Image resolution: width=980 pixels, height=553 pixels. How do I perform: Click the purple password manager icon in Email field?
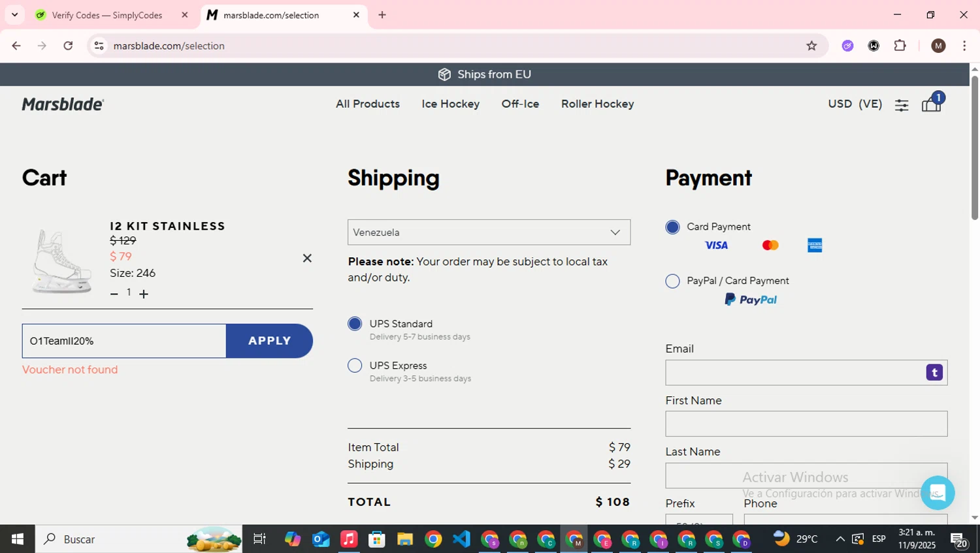tap(934, 372)
